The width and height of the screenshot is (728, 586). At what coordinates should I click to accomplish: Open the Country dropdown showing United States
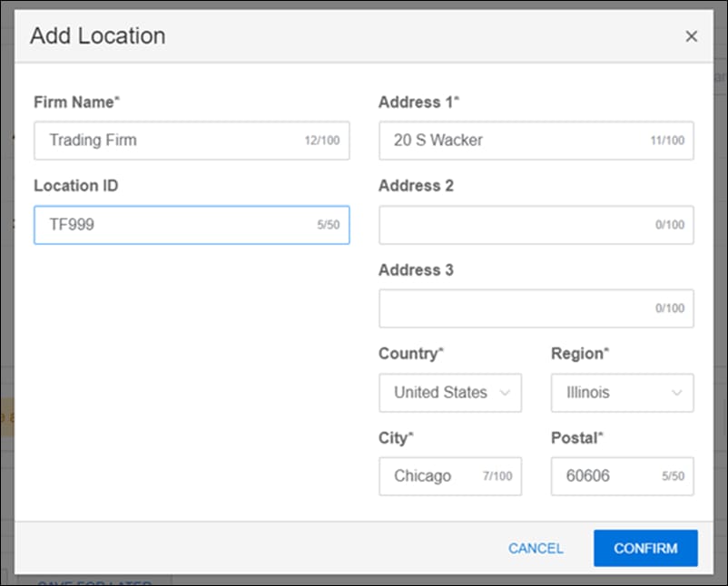tap(449, 393)
